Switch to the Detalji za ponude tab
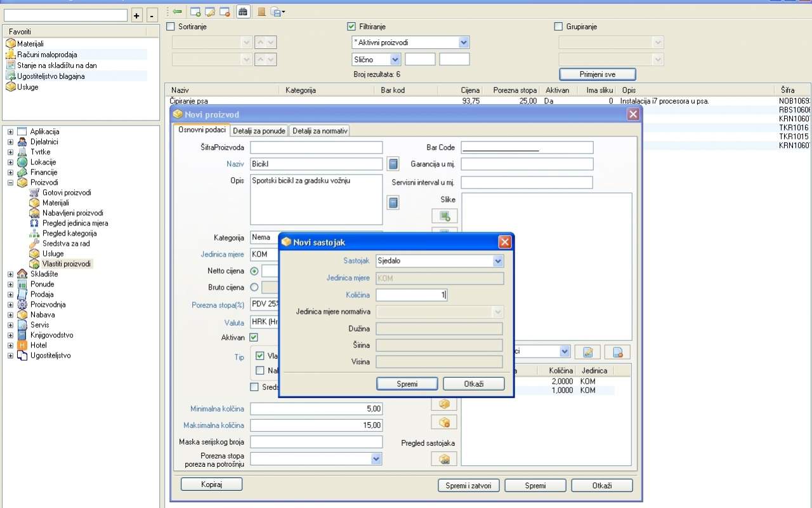 coord(259,131)
